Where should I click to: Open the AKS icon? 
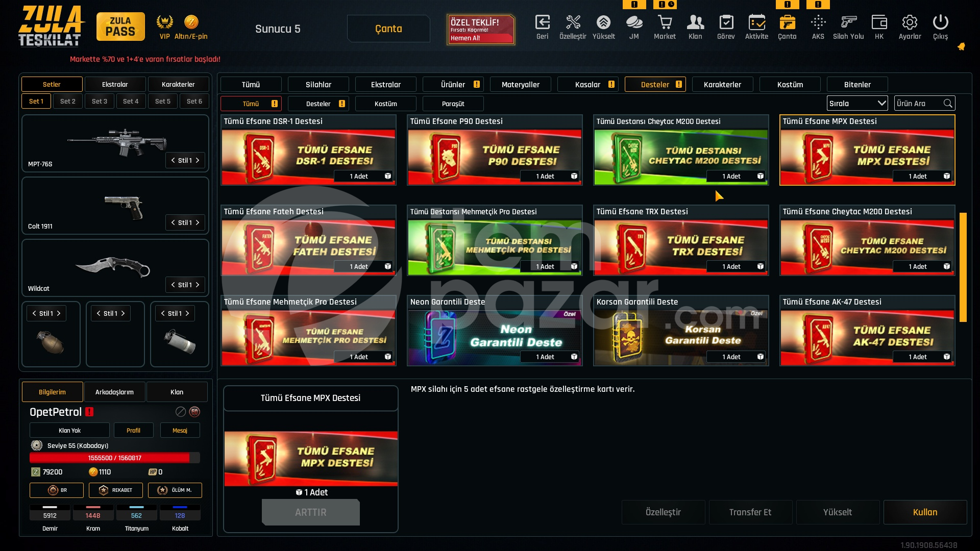pyautogui.click(x=818, y=22)
